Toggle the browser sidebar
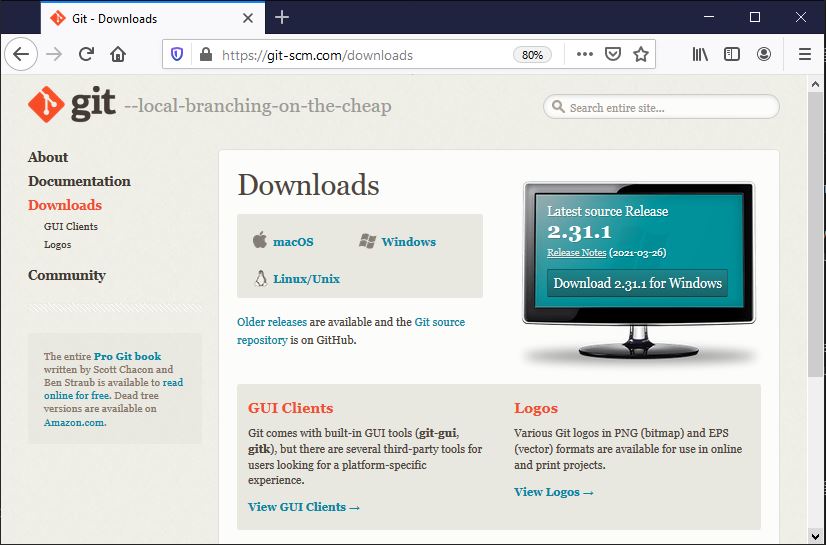 (732, 54)
